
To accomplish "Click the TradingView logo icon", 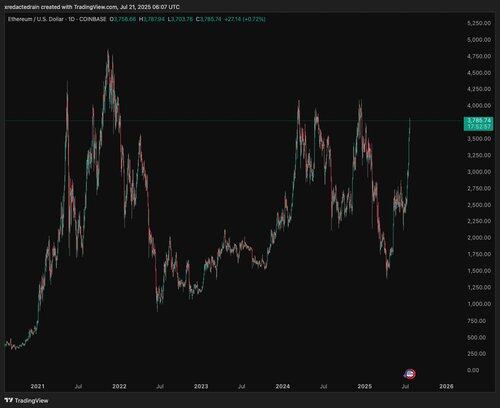I will coord(9,400).
